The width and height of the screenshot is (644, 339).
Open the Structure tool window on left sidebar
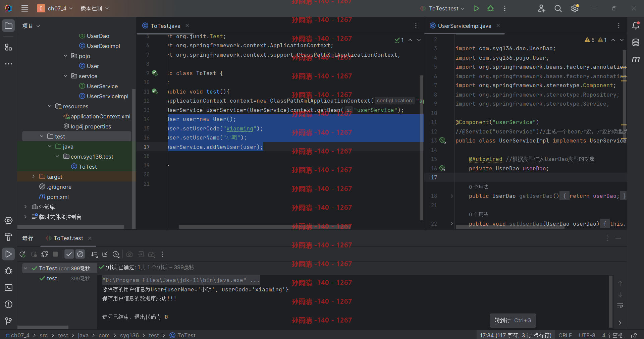[8, 47]
